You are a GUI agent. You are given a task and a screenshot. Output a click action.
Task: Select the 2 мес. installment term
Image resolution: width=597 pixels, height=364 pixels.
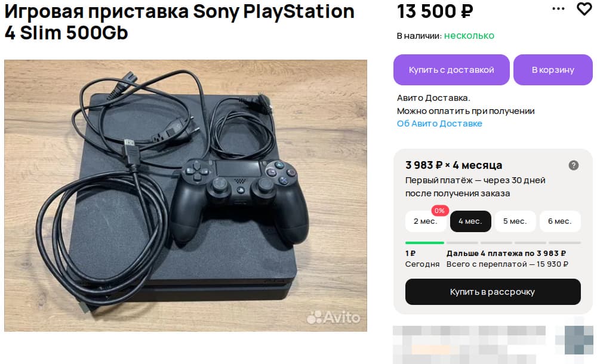tap(425, 221)
